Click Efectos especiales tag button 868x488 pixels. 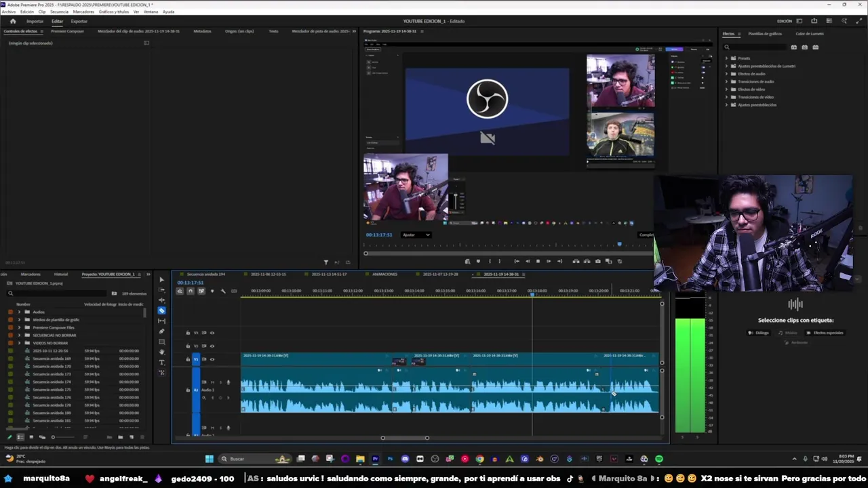point(825,333)
